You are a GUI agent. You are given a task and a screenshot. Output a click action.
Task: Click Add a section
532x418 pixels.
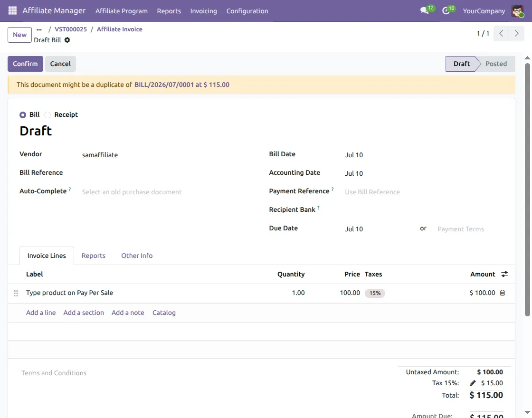[x=84, y=313]
